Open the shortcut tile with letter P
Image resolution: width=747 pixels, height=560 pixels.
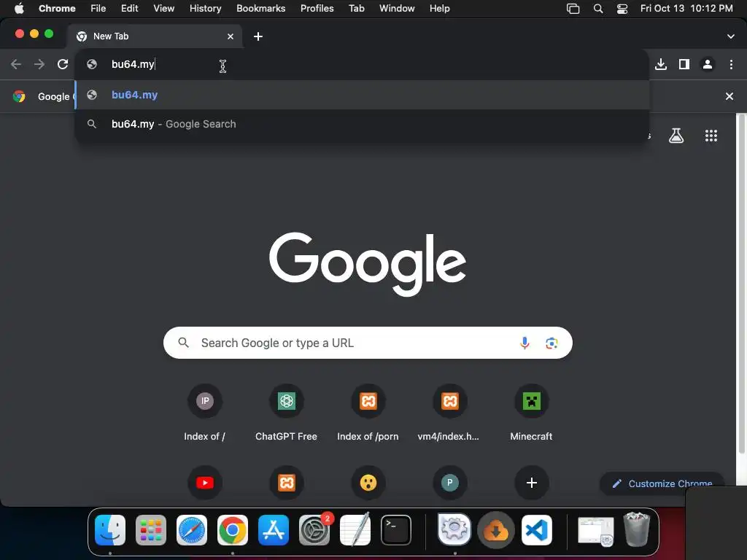pos(449,483)
